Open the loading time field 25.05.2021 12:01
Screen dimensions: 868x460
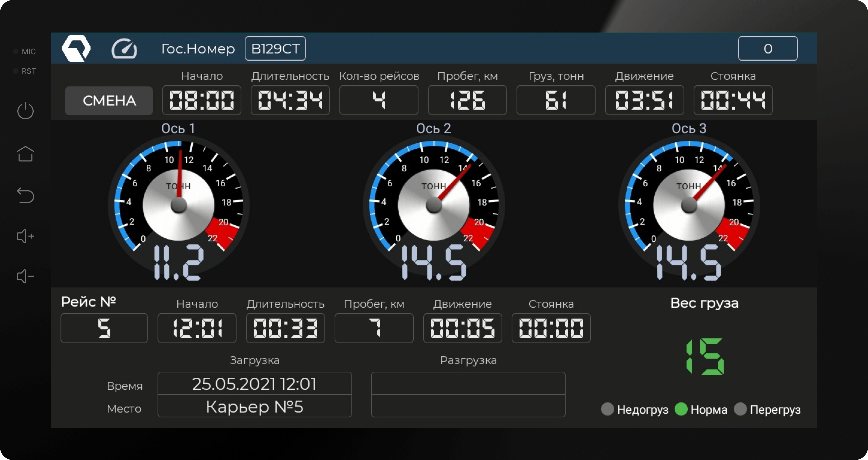tap(254, 384)
